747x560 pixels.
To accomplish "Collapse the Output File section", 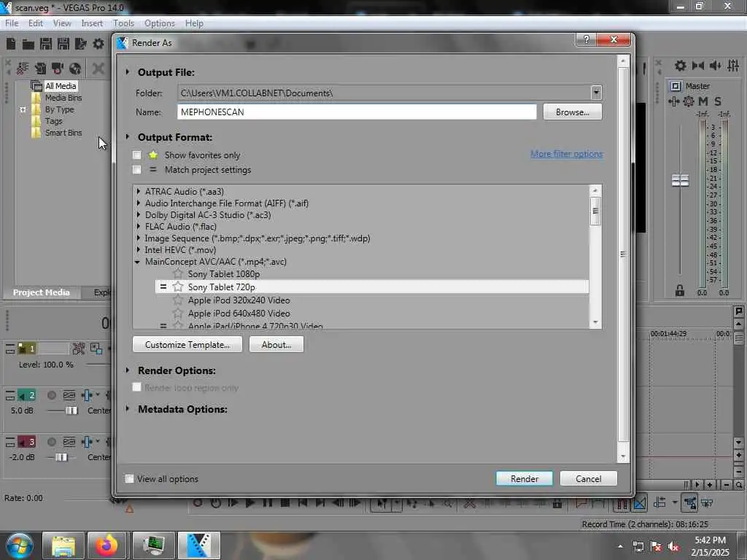I will 127,72.
